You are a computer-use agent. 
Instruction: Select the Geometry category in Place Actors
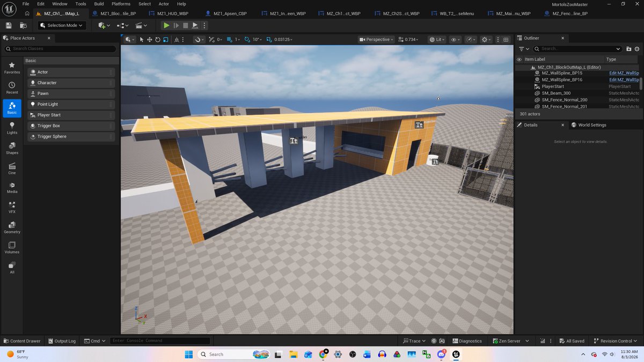12,227
